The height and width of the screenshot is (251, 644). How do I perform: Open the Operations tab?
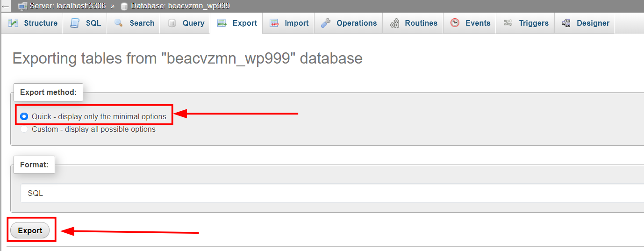pos(349,23)
